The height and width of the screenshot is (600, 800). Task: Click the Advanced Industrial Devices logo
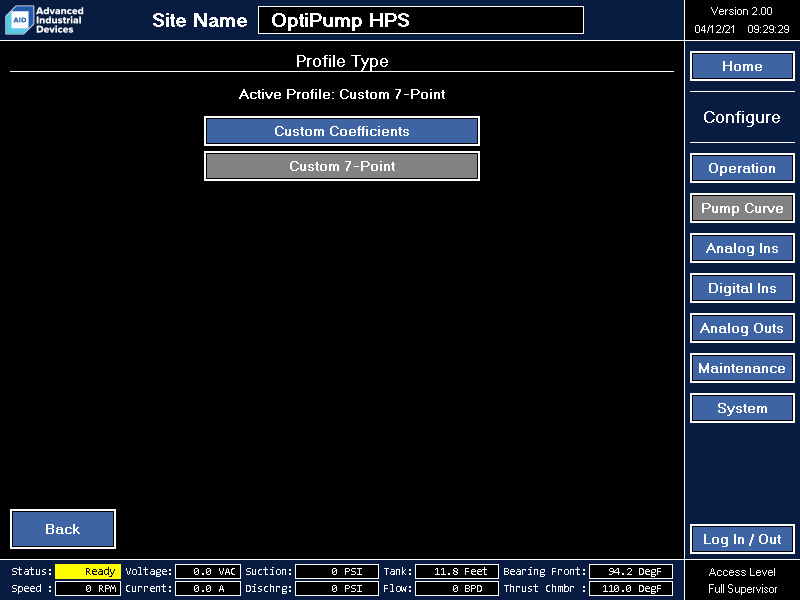(44, 20)
